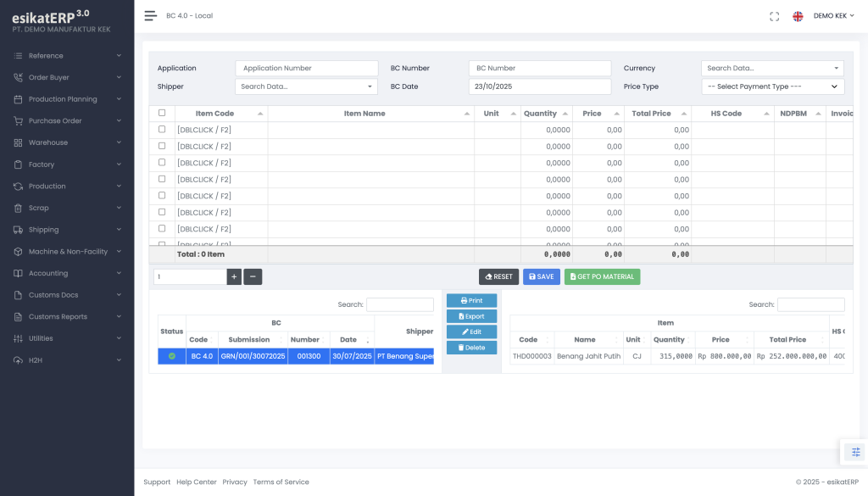The height and width of the screenshot is (496, 868).
Task: Tick the select-all checkbox in table header
Action: tap(162, 113)
